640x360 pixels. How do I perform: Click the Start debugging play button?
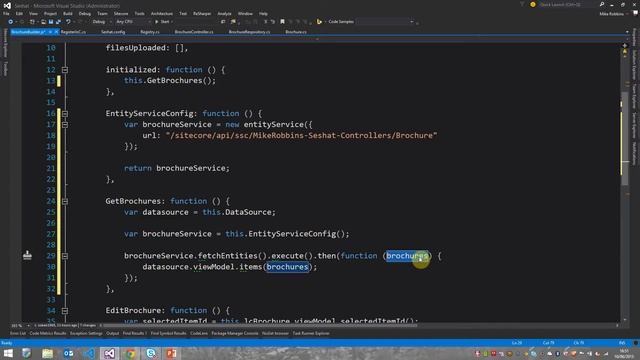click(157, 22)
